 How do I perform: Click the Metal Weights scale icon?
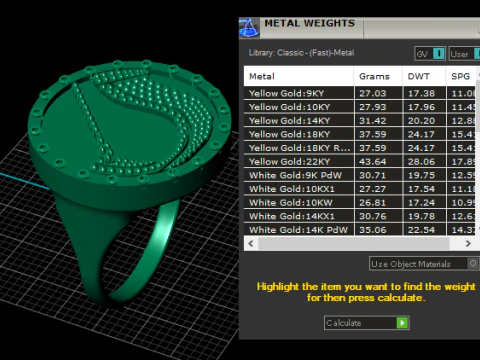click(x=249, y=28)
